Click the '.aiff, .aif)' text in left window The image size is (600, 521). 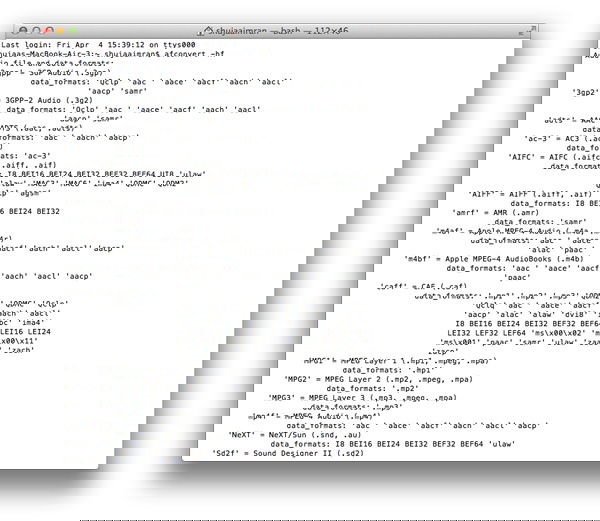(29, 165)
